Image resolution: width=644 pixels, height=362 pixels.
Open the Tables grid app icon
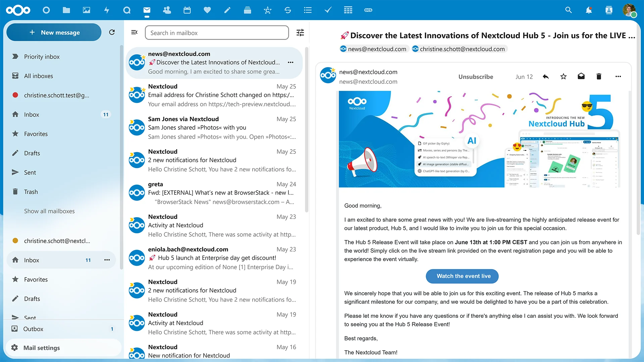[348, 10]
